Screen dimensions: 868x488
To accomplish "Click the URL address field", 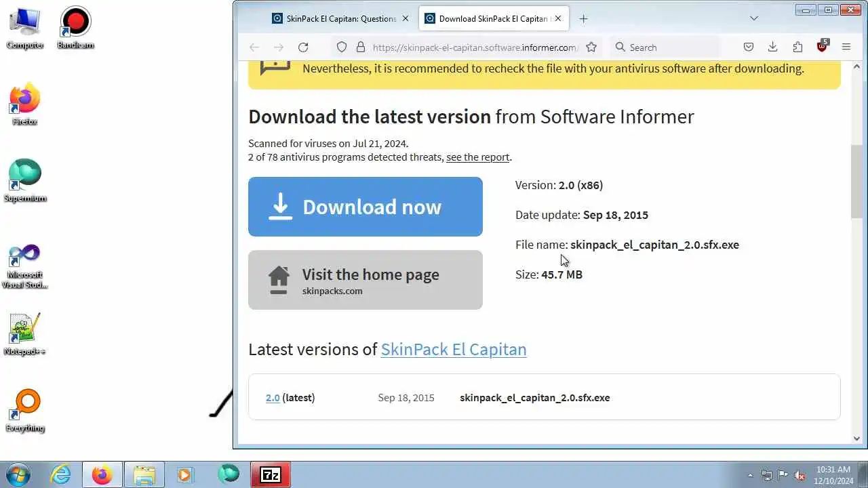I will tap(475, 47).
